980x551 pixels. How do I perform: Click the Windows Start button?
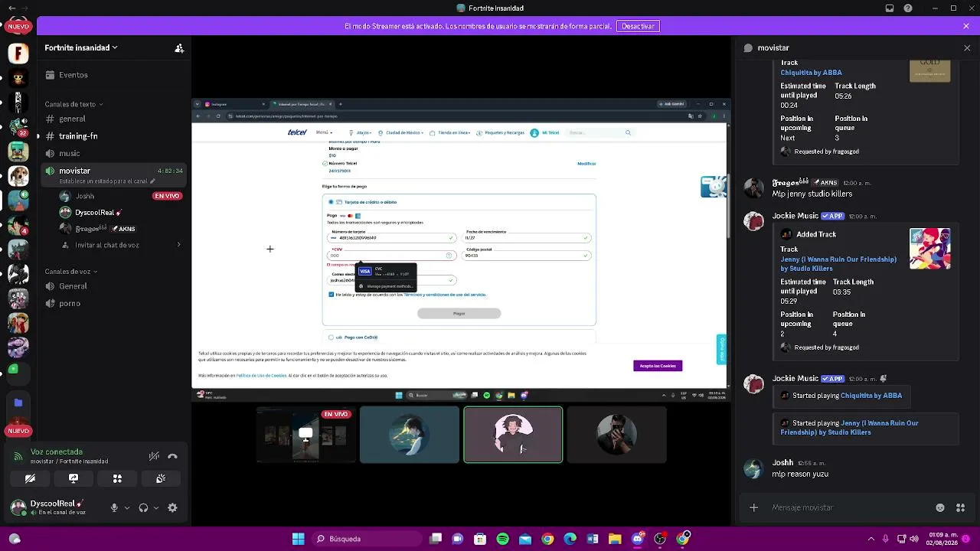298,539
